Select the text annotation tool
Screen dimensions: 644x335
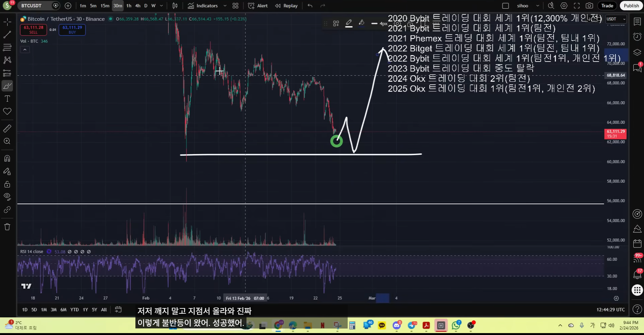click(x=7, y=98)
